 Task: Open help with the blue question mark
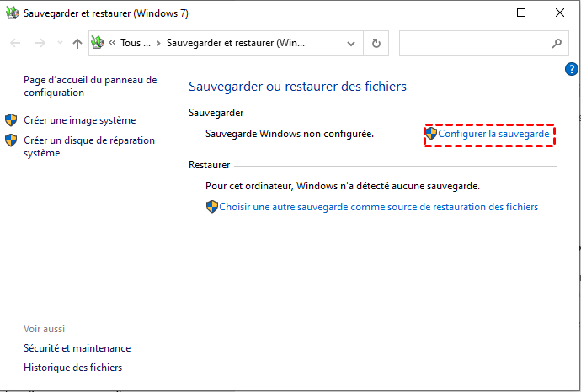572,69
